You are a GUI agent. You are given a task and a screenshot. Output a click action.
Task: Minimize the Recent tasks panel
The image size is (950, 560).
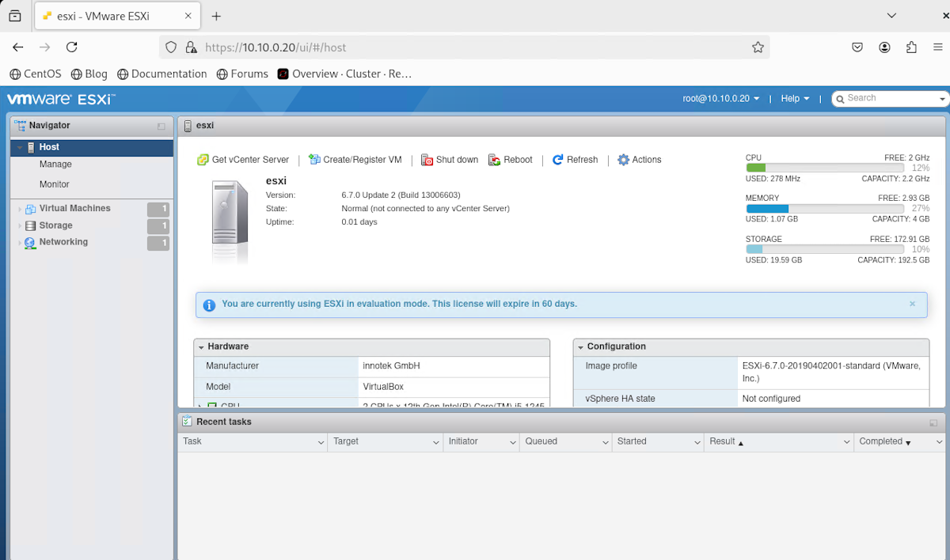point(933,423)
